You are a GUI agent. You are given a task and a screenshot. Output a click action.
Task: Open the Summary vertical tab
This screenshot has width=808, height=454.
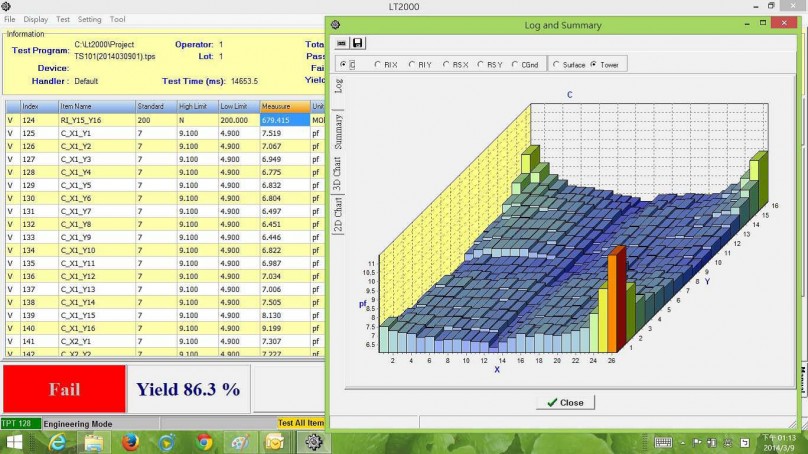tap(339, 132)
